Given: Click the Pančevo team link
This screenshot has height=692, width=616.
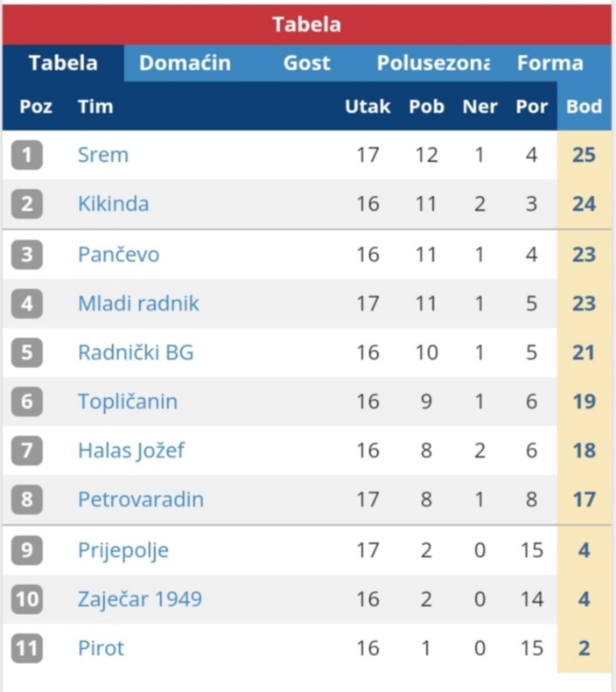Looking at the screenshot, I should pos(118,255).
